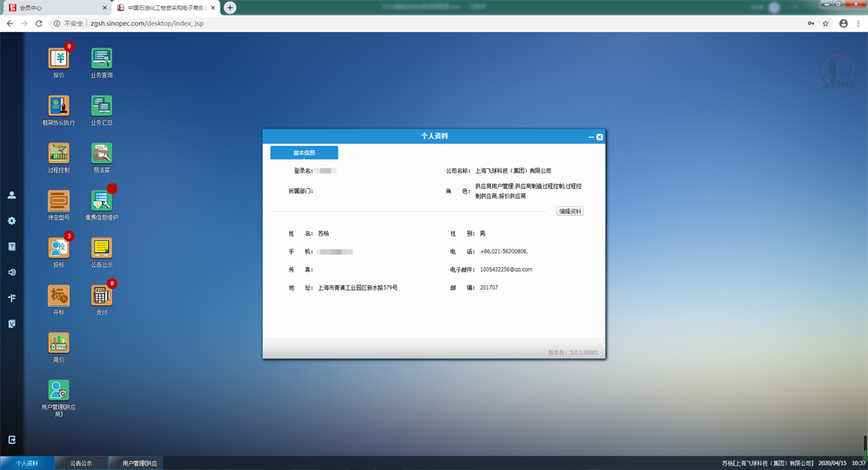Click the 编辑资料 button
The width and height of the screenshot is (868, 470).
click(x=570, y=212)
